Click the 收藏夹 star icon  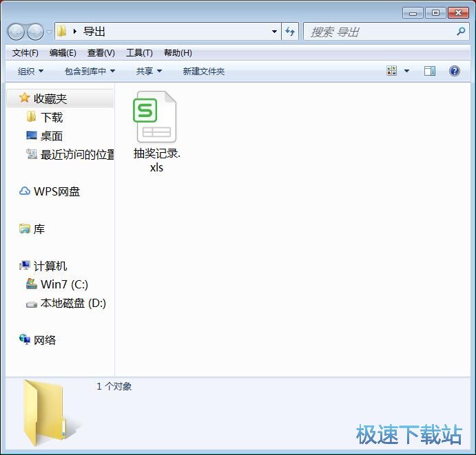coord(24,98)
